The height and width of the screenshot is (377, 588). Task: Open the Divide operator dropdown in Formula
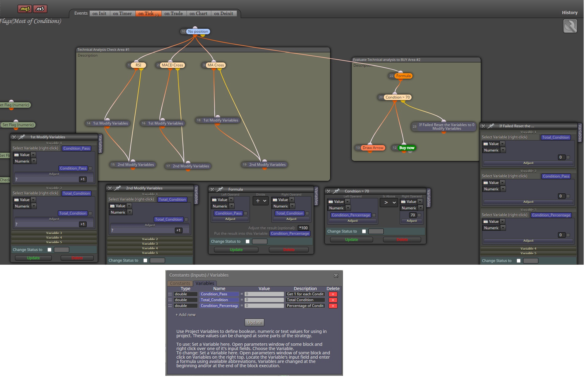point(261,201)
